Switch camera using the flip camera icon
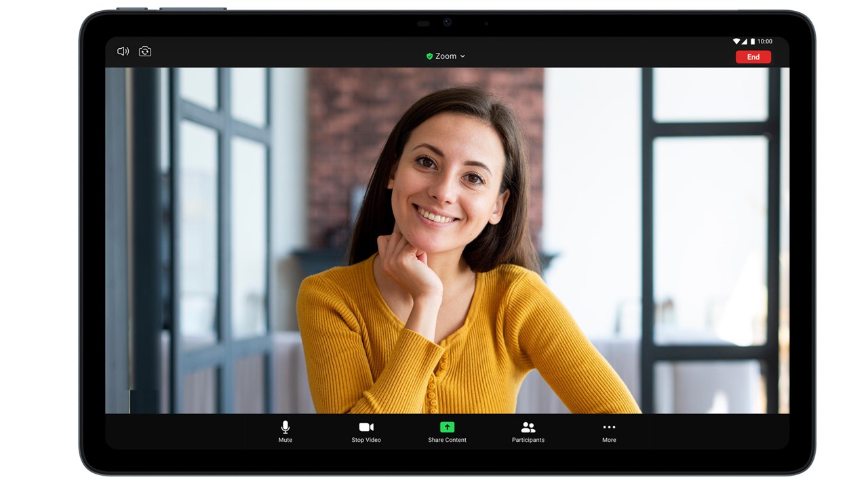Screen dimensions: 868x488 [145, 52]
